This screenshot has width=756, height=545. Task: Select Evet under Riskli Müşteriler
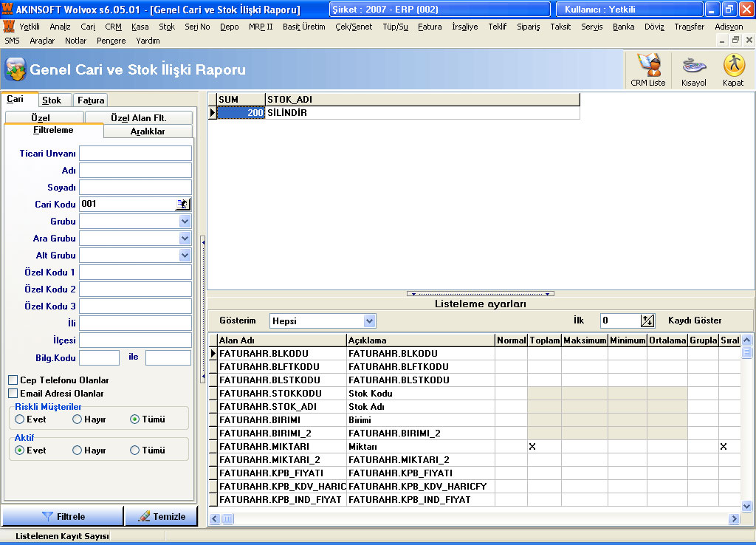coord(19,419)
